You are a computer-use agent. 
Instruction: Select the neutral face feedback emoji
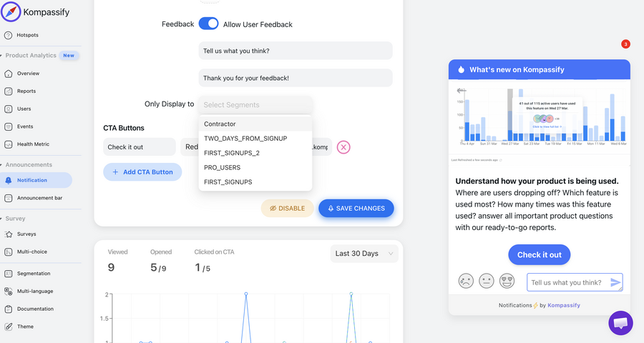click(x=487, y=281)
